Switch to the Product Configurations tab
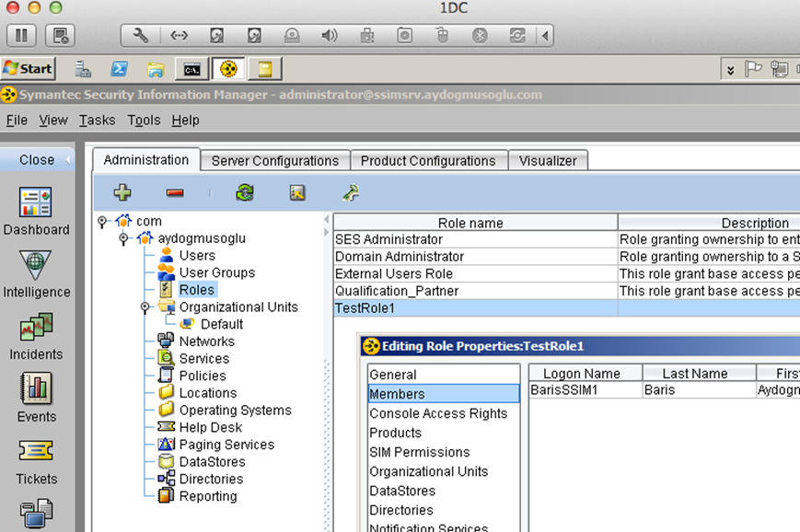Image resolution: width=800 pixels, height=532 pixels. (428, 161)
